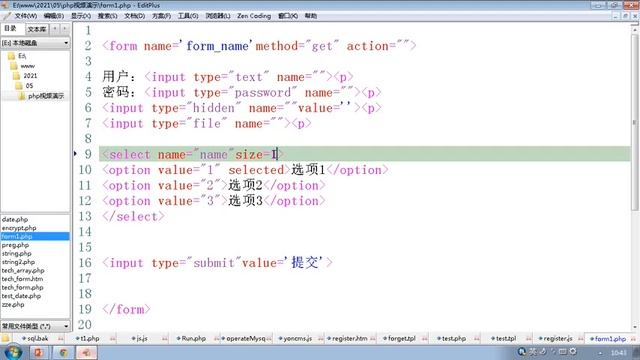This screenshot has height=360, width=640.
Task: Switch to Run.php document tab
Action: [x=193, y=339]
